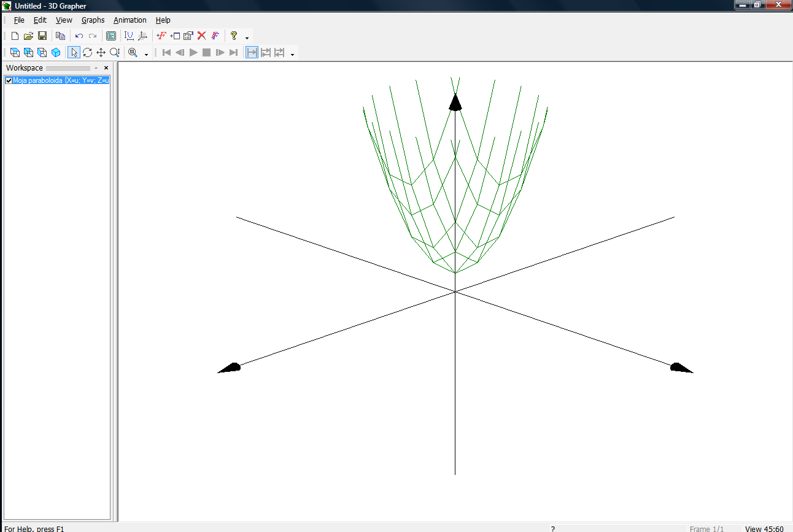Collapse Workspace panel with small triangle
This screenshot has height=532, width=793.
coord(96,68)
